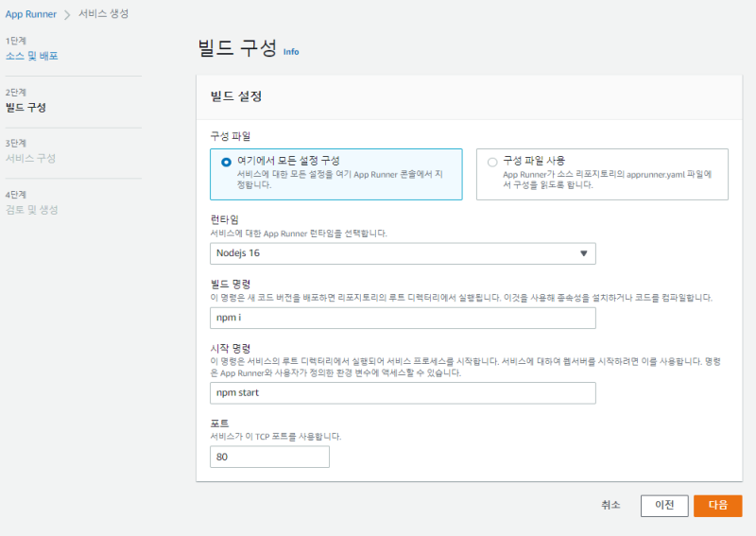
Task: Open the Info link beside the page title
Action: pyautogui.click(x=291, y=52)
